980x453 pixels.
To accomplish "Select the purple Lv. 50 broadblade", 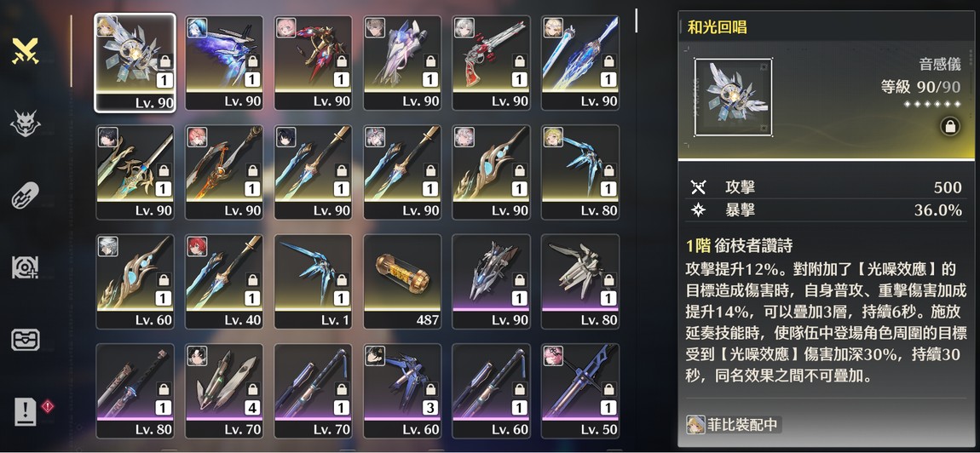I will [x=580, y=391].
